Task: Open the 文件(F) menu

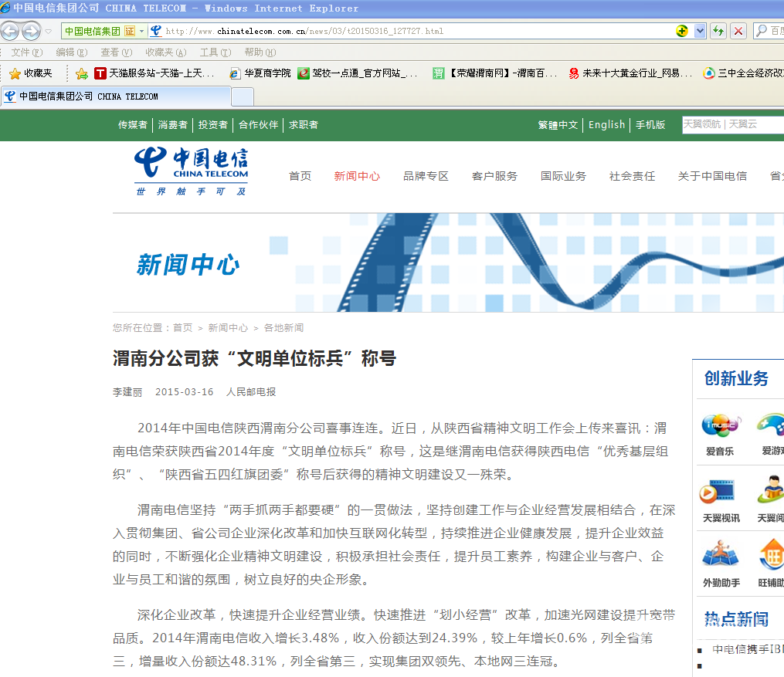Action: [x=27, y=52]
